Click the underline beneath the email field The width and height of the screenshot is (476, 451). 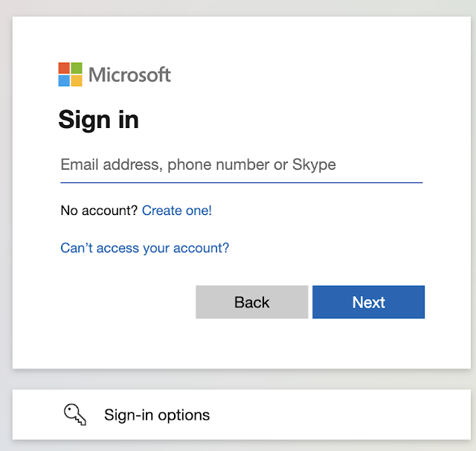click(x=241, y=182)
